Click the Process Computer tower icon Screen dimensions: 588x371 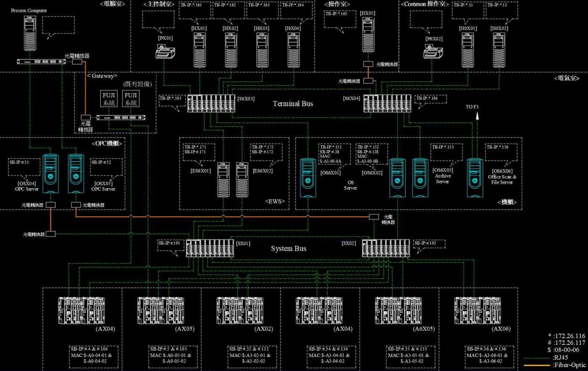30,33
